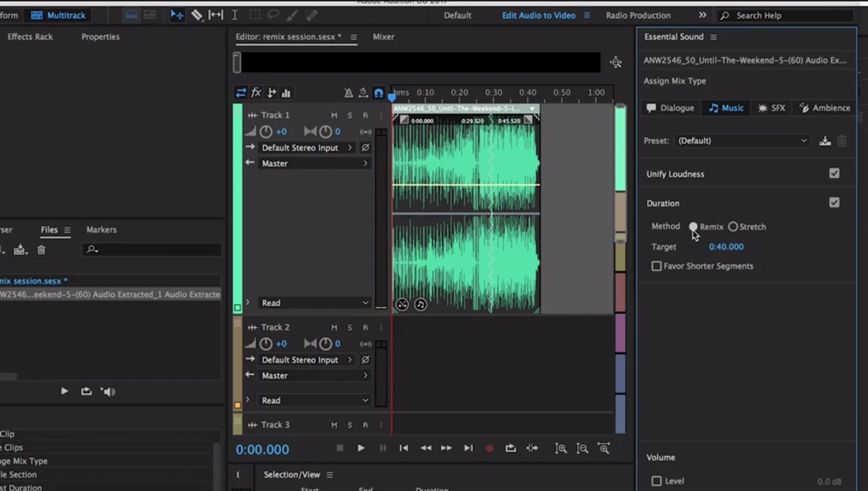Start playback with Play button

[x=361, y=448]
